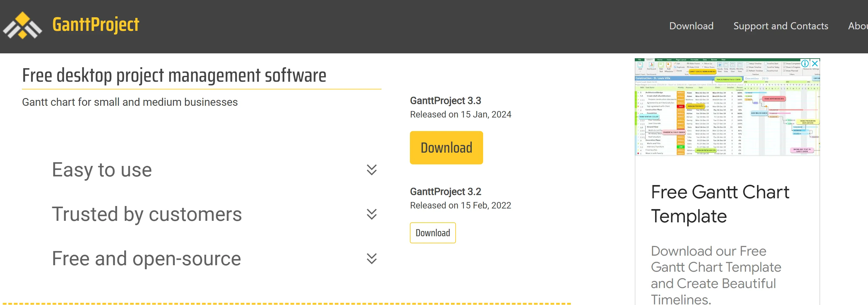Open the Gantt chart ad screenshot thumbnail

[x=727, y=107]
